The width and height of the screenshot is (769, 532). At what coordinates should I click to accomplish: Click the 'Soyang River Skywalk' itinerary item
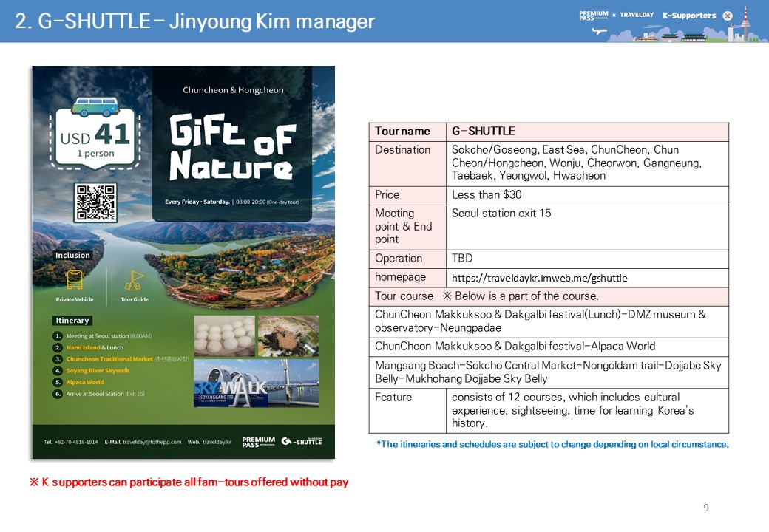point(98,371)
